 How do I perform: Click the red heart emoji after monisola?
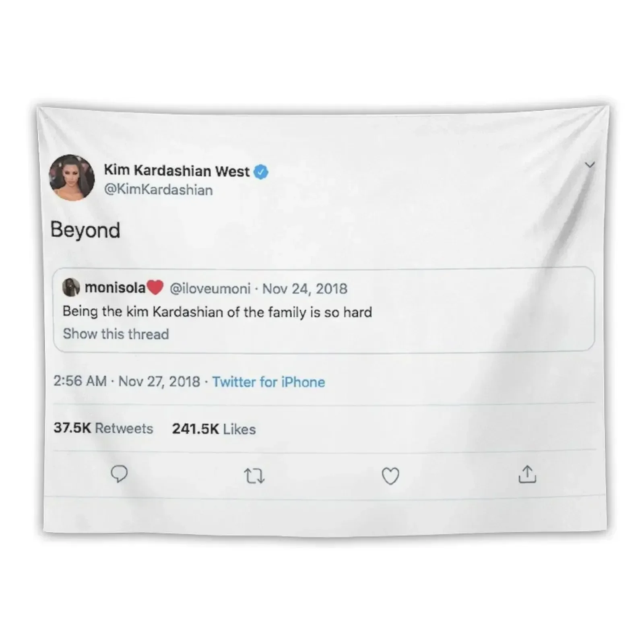(155, 287)
